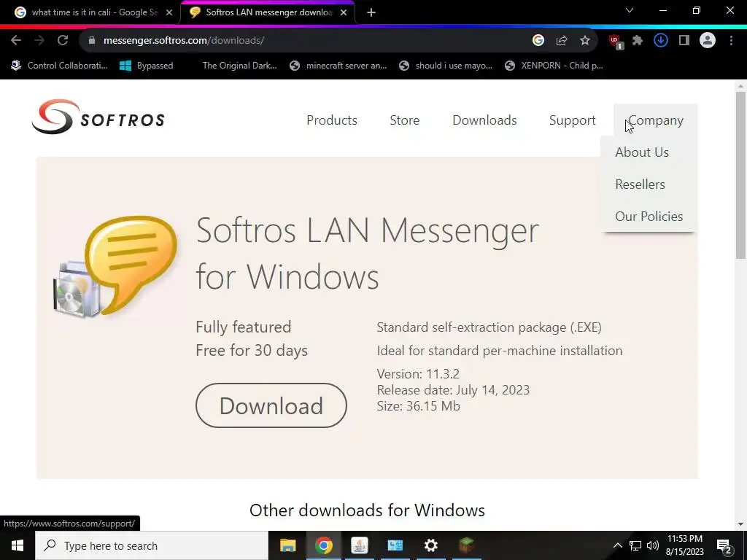
Task: Share this page via share icon
Action: click(561, 41)
